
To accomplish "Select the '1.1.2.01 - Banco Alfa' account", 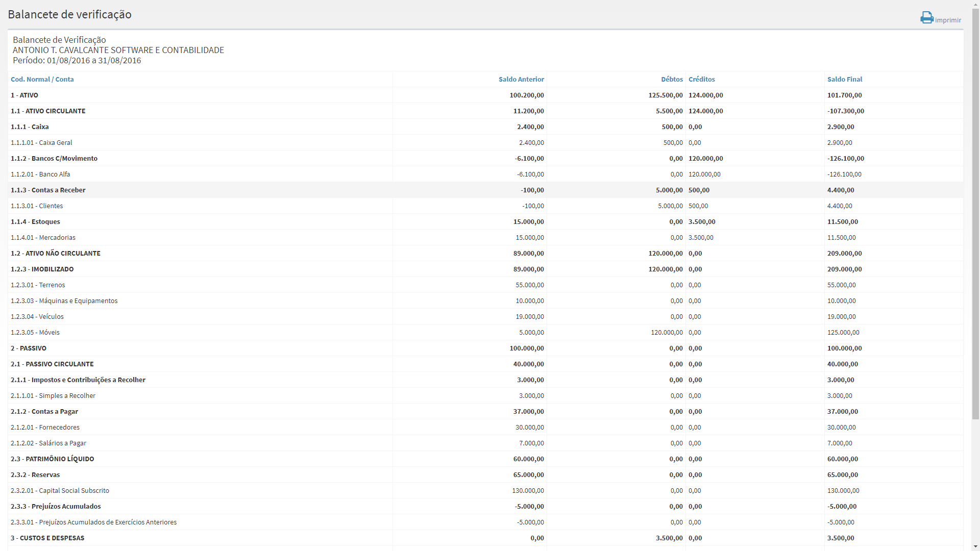I will (485, 174).
